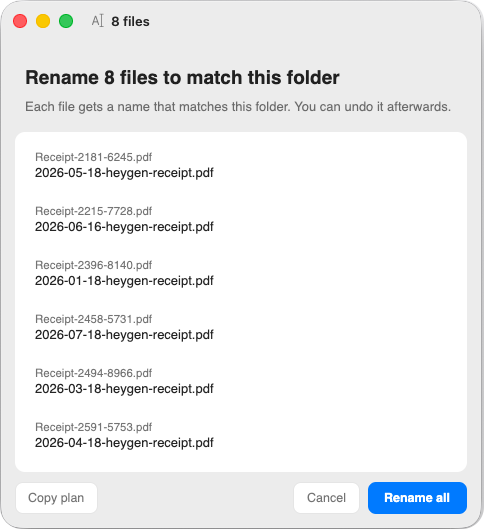Click the undo afterwards description text
The image size is (484, 529).
[x=238, y=107]
